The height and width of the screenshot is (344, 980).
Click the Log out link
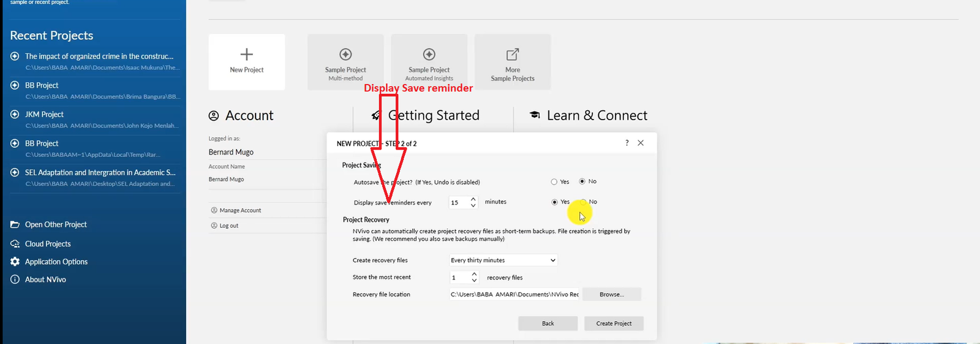pos(229,226)
